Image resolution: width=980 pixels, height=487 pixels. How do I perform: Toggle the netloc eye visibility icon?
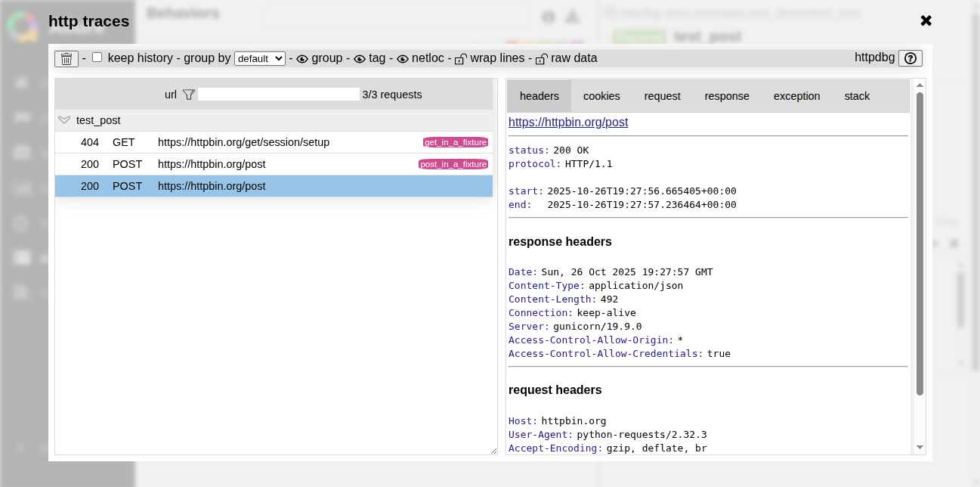(x=403, y=58)
